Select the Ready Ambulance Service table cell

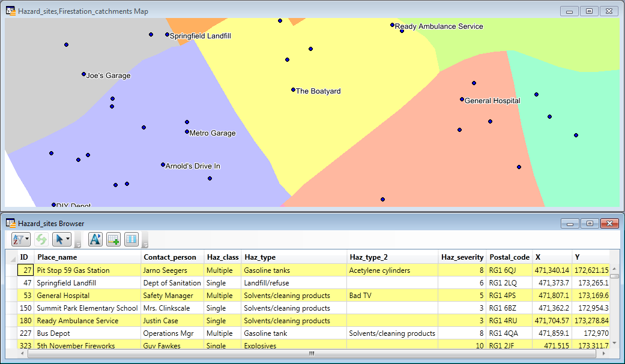tap(87, 321)
